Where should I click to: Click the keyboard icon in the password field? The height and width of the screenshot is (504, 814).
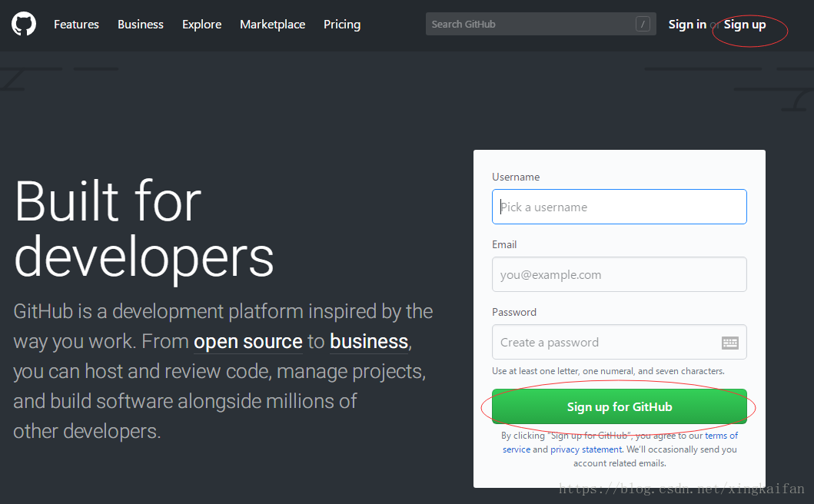coord(730,343)
